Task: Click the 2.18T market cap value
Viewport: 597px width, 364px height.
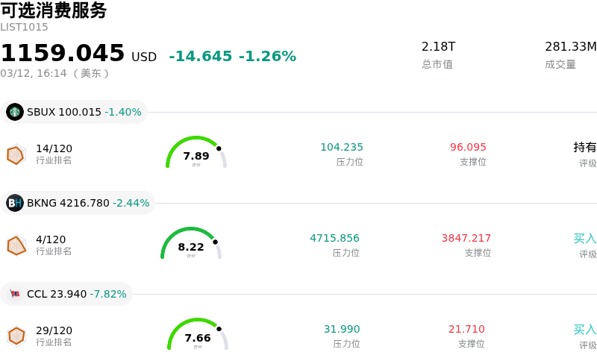Action: (x=438, y=46)
